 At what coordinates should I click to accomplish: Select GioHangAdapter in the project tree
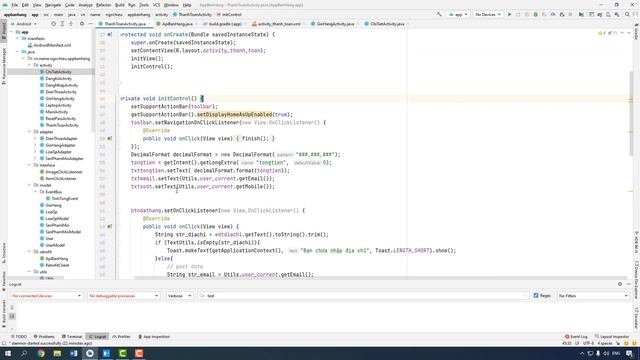(60, 145)
